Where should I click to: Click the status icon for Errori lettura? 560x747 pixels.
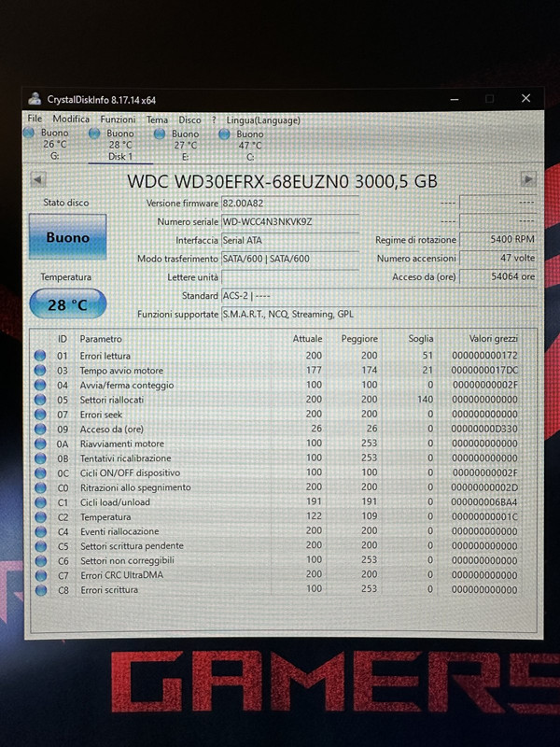[x=40, y=356]
